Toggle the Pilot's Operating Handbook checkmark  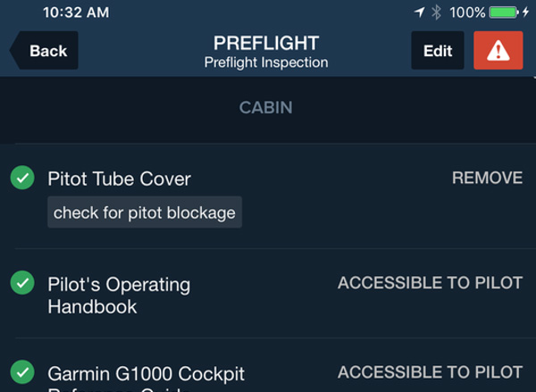point(22,282)
